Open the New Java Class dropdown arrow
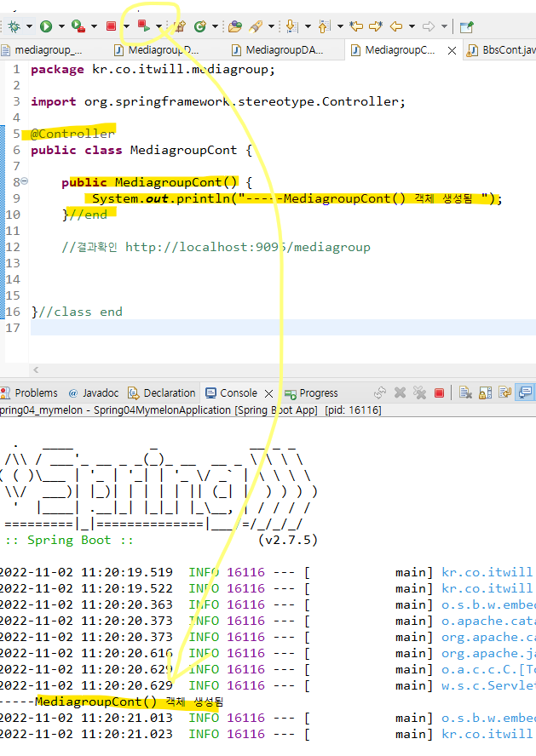This screenshot has width=536, height=756. (216, 26)
